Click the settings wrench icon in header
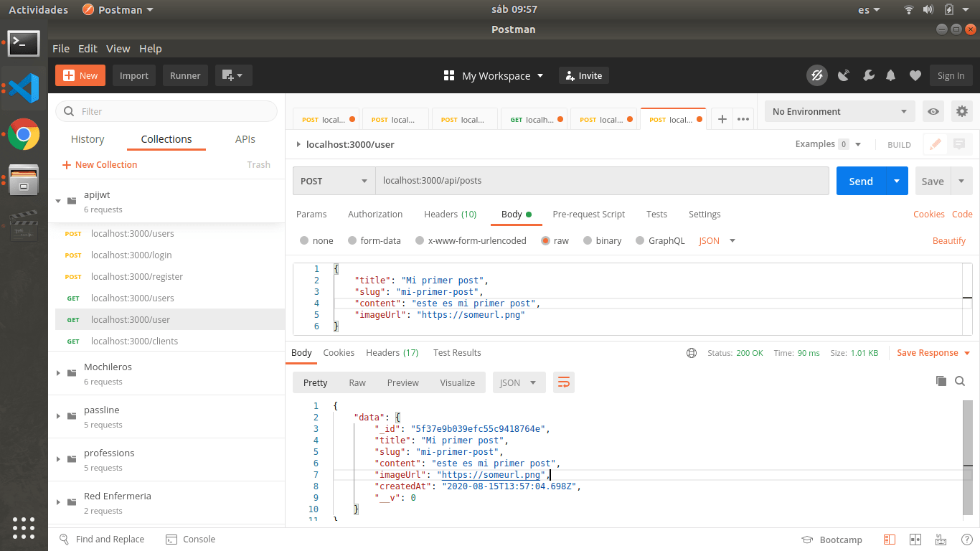980x551 pixels. click(867, 75)
